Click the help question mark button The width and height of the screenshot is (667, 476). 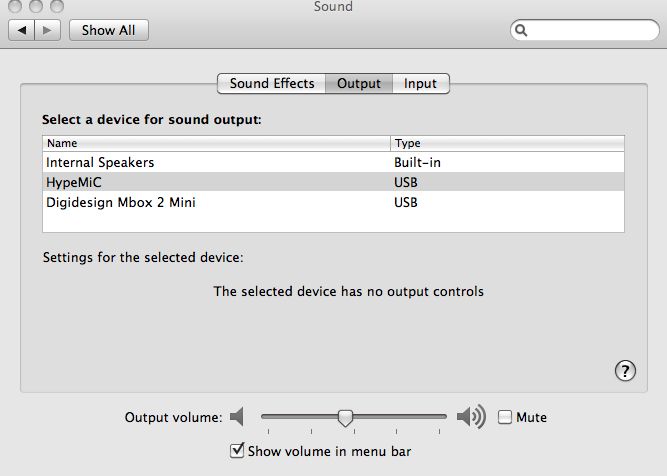pos(625,371)
